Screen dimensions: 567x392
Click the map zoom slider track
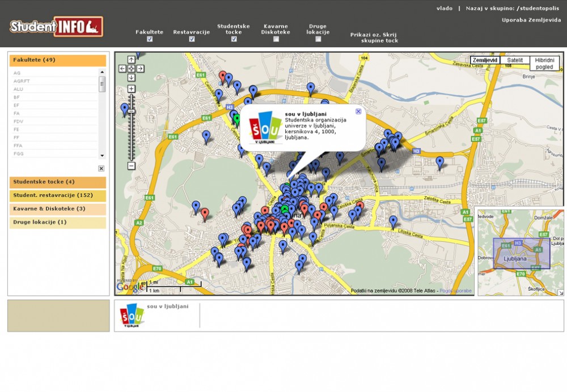coord(131,136)
